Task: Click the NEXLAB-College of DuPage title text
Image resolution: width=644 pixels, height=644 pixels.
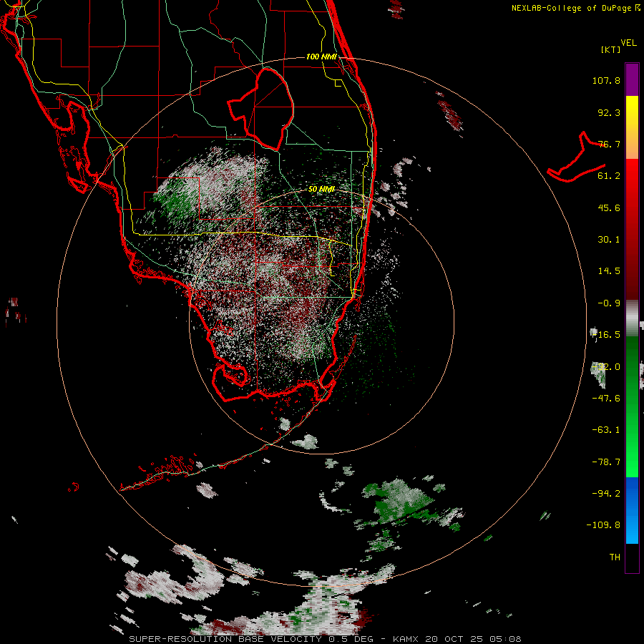Action: point(571,8)
